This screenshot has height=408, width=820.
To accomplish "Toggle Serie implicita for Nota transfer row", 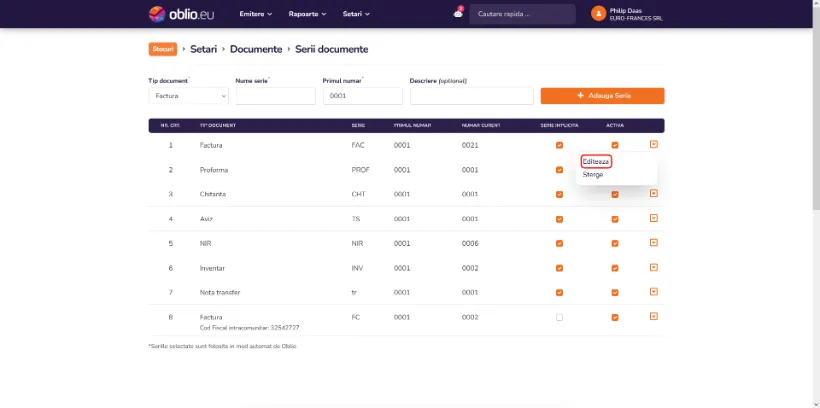I will tap(560, 293).
